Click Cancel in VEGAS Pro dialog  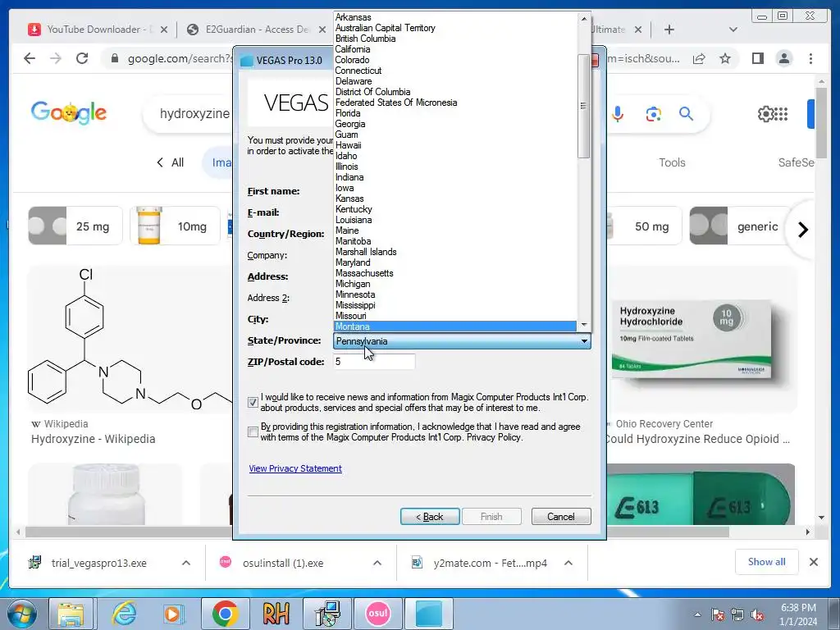coord(561,517)
